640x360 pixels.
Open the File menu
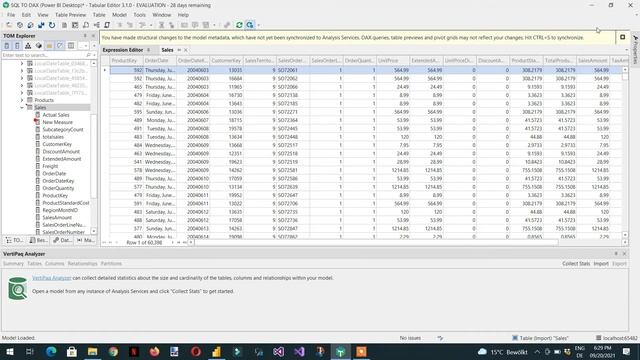(x=11, y=15)
